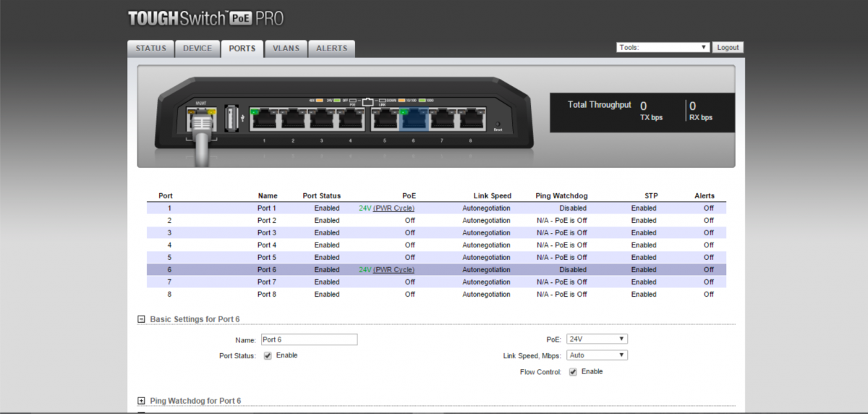Click the Link Speed column header
Image resolution: width=868 pixels, height=414 pixels.
(x=492, y=195)
